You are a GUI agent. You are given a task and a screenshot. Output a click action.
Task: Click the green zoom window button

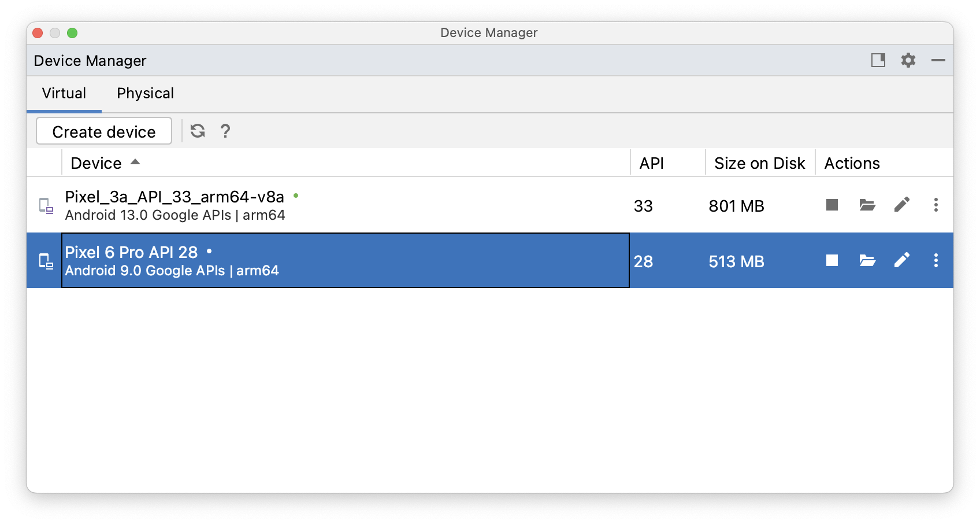coord(72,33)
